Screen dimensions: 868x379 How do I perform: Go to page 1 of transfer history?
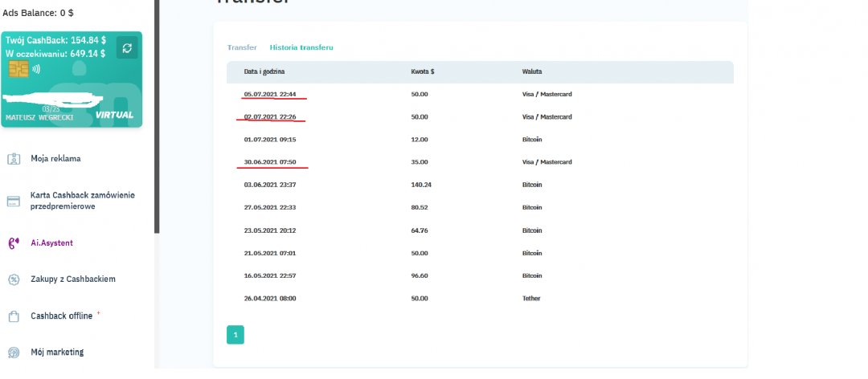tap(235, 335)
